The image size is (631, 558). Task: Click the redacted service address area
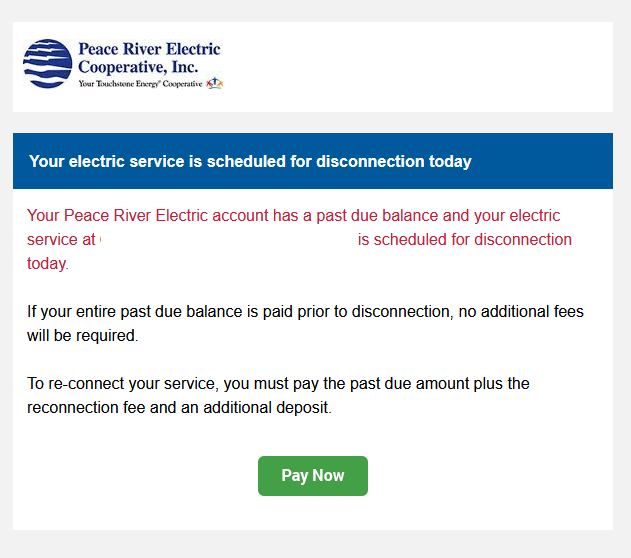pyautogui.click(x=227, y=239)
